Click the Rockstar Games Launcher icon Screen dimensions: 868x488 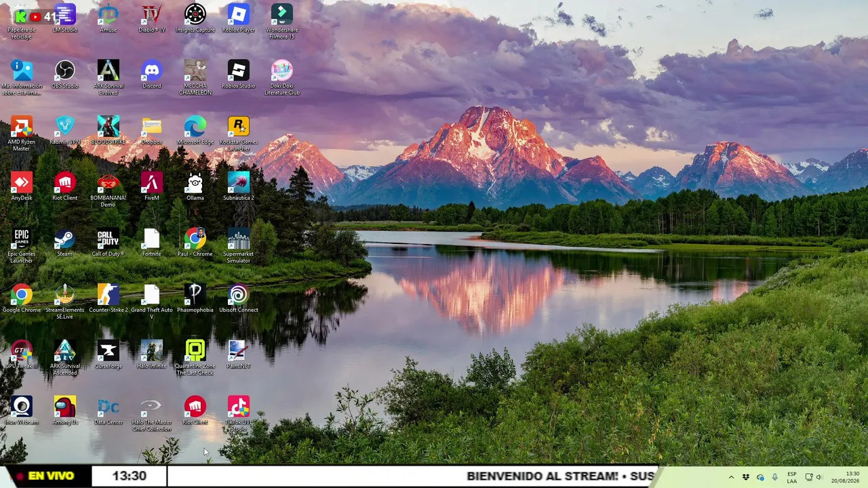tap(239, 134)
